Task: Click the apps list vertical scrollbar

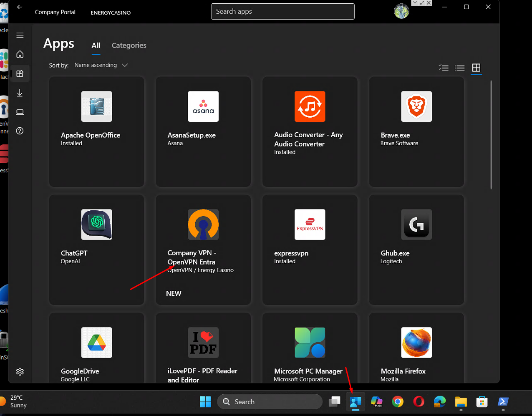Action: pos(491,134)
